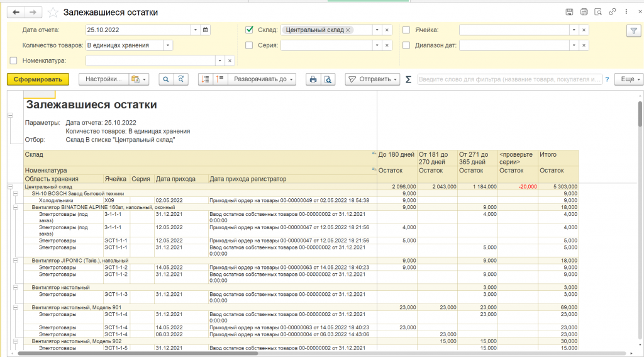Open the Разворачивать до dropdown
The height and width of the screenshot is (357, 644).
click(261, 79)
